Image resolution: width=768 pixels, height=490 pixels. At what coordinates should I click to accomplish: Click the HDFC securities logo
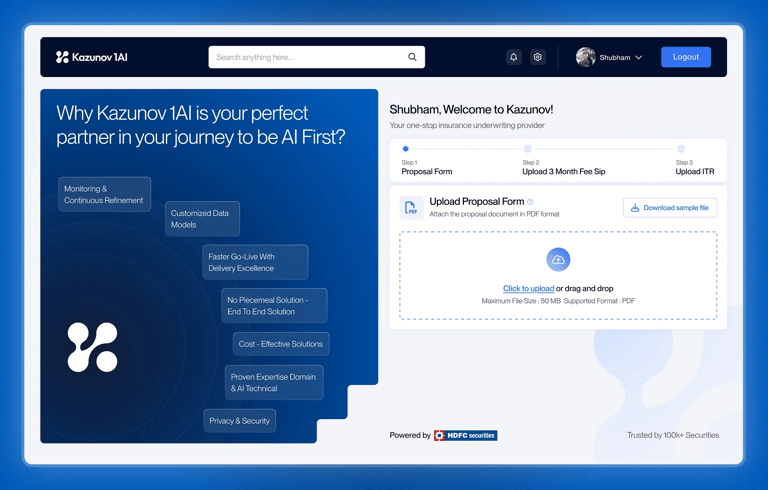click(x=465, y=435)
